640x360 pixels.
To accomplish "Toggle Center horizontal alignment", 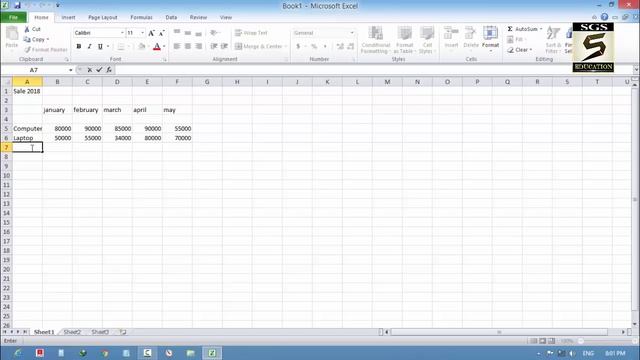I will point(188,47).
